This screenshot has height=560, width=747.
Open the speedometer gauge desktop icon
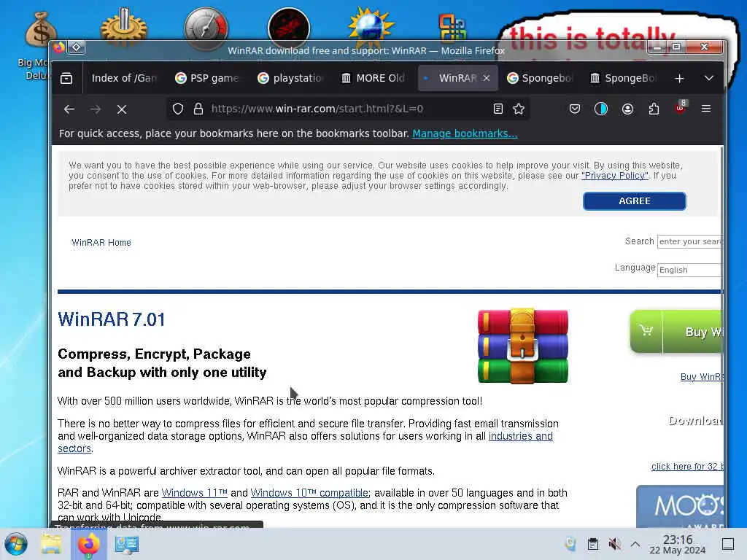206,28
